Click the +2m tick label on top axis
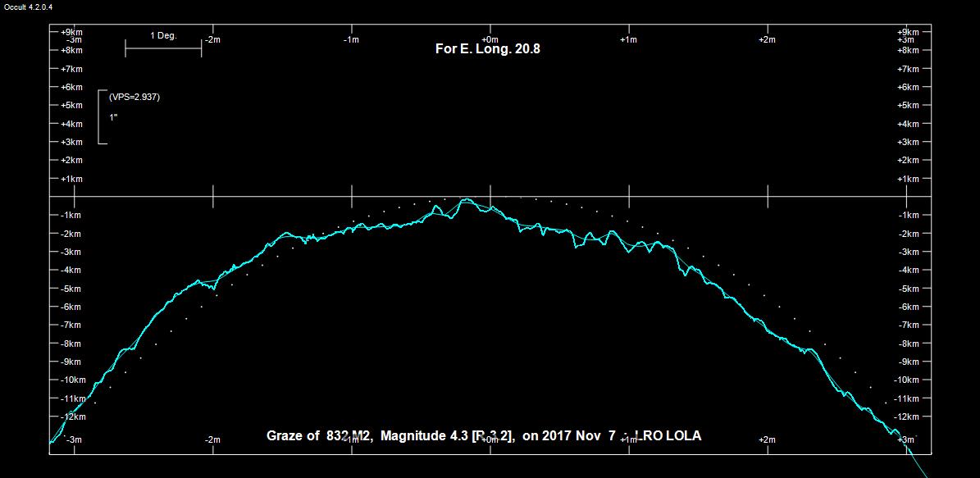The width and height of the screenshot is (980, 478). tap(767, 39)
